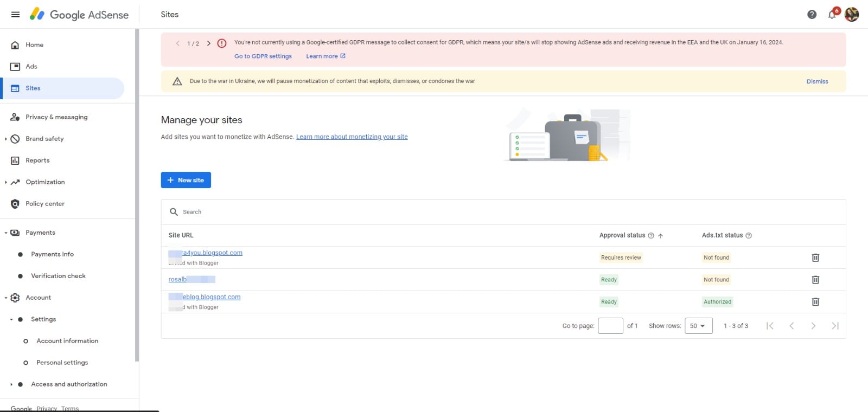This screenshot has width=868, height=412.
Task: Open Personal settings in sidebar
Action: tap(62, 363)
